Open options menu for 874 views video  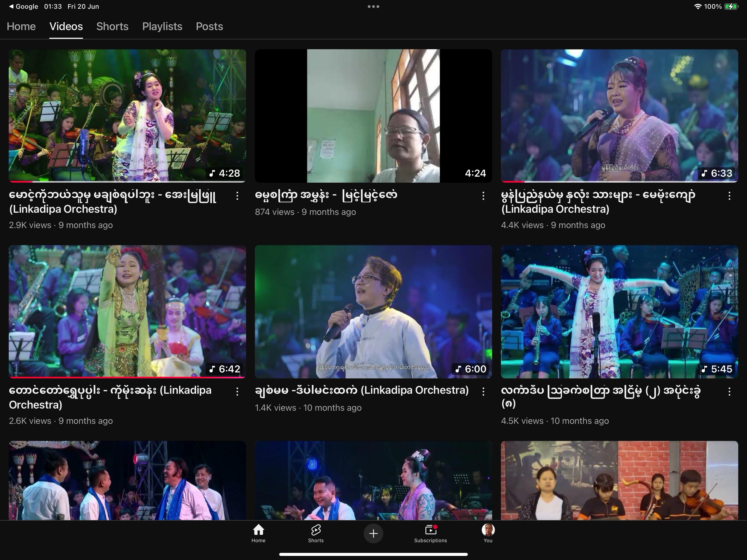(483, 196)
